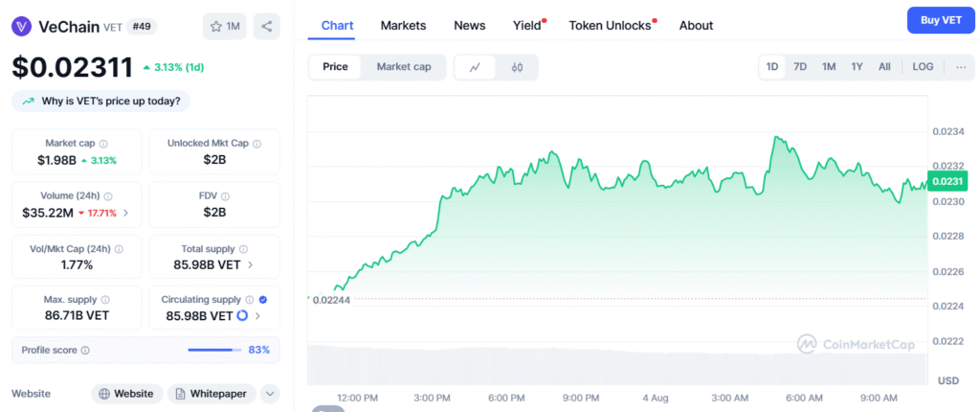The height and width of the screenshot is (412, 980).
Task: Go to the About tab
Action: coord(697,26)
